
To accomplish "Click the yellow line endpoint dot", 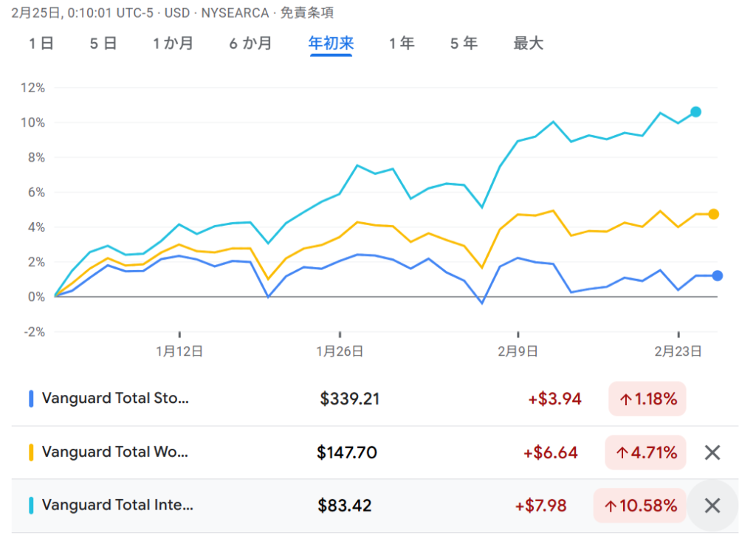I will (x=713, y=214).
